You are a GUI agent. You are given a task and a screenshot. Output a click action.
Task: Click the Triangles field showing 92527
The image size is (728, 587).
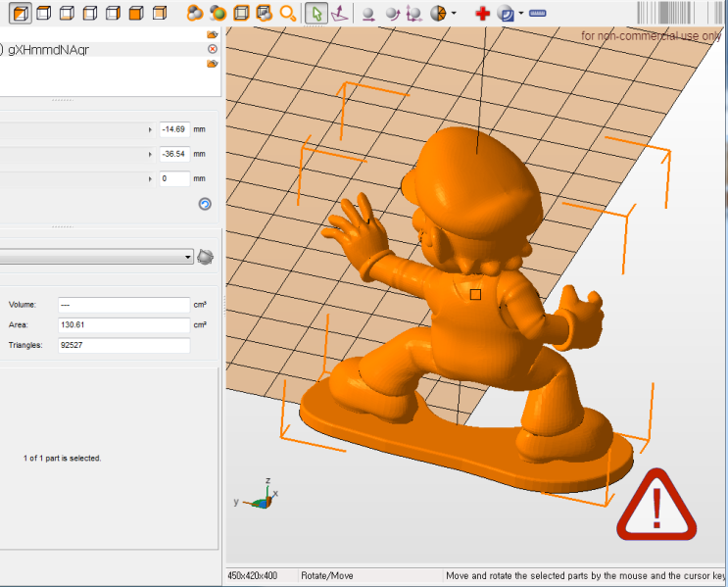[x=124, y=345]
